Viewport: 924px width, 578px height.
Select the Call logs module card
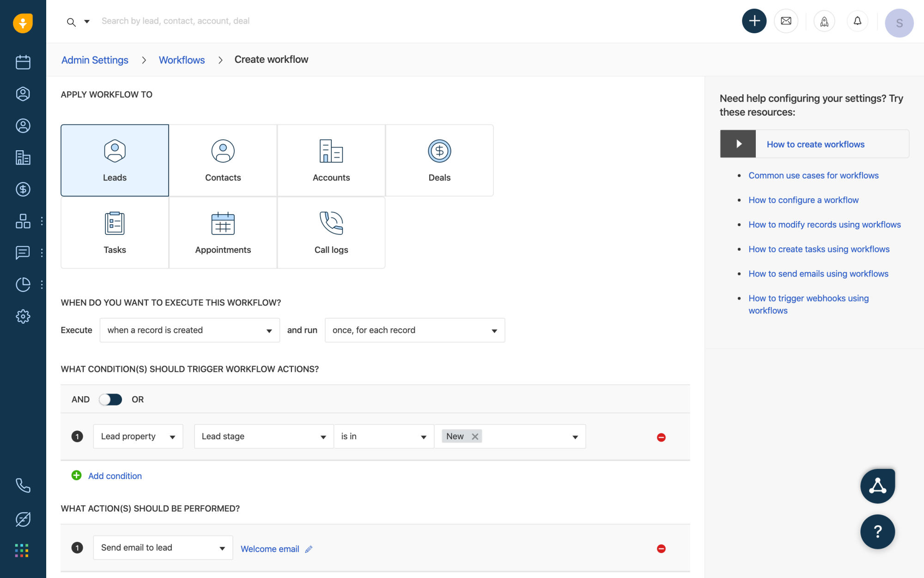tap(331, 233)
